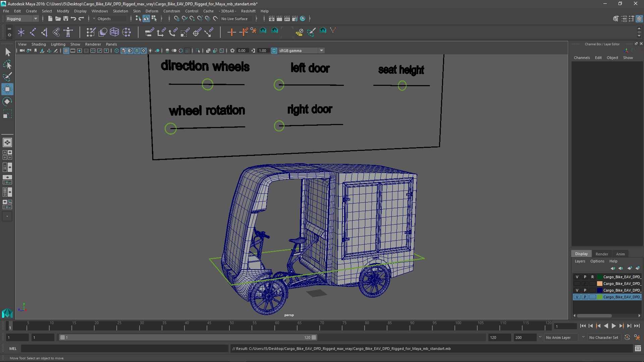Activate the Scale tool in toolbox

7,114
